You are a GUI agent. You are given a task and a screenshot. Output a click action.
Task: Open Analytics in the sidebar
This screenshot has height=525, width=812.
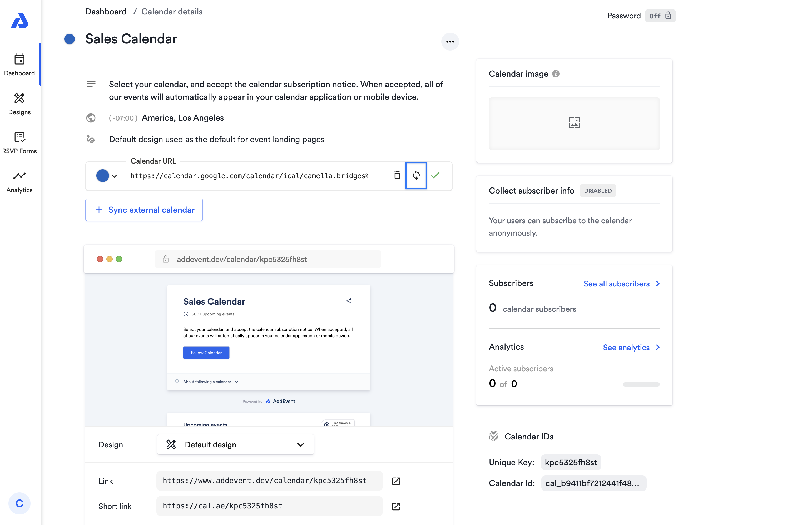pyautogui.click(x=19, y=182)
